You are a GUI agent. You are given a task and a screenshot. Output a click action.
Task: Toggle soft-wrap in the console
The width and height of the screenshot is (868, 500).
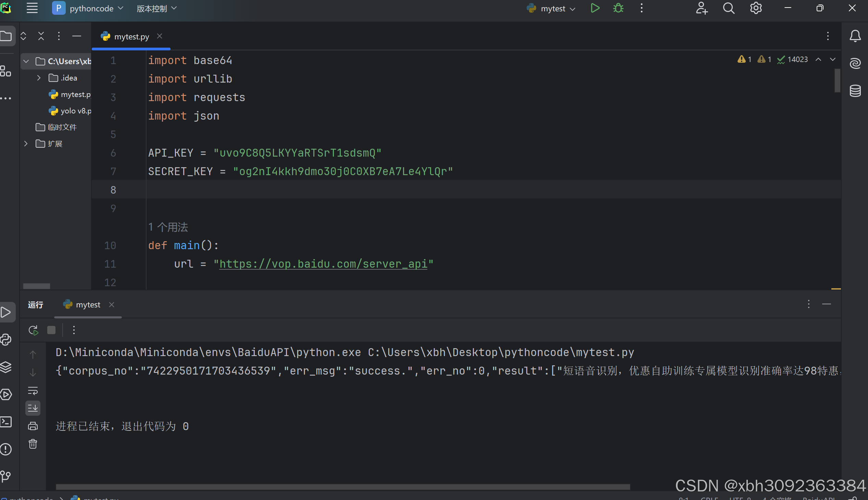point(33,390)
